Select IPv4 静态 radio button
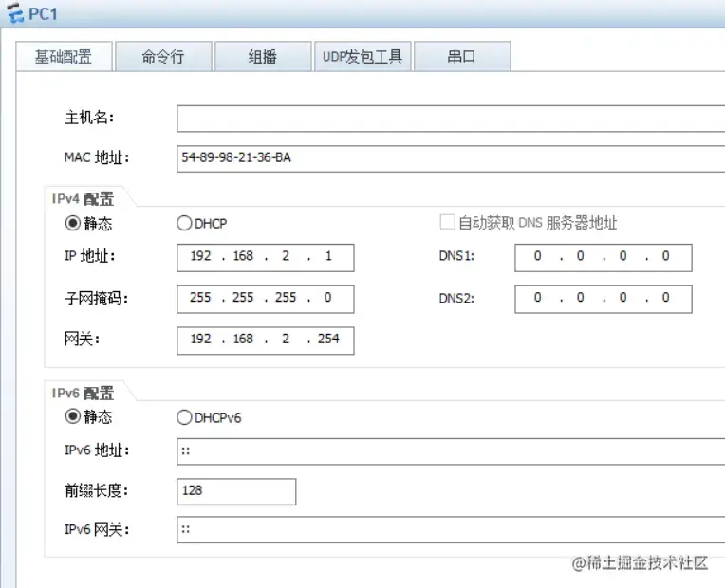The image size is (725, 588). point(72,223)
